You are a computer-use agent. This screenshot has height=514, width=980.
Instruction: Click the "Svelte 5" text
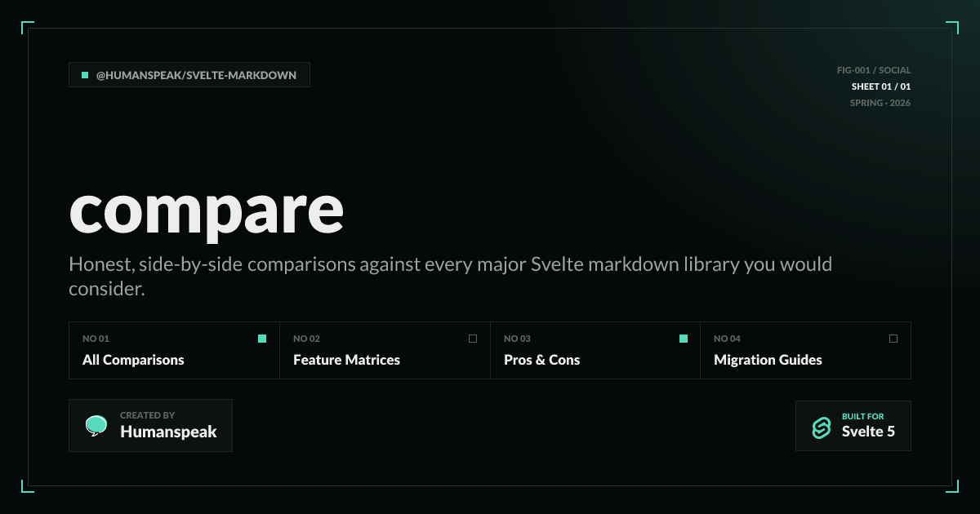(x=868, y=432)
